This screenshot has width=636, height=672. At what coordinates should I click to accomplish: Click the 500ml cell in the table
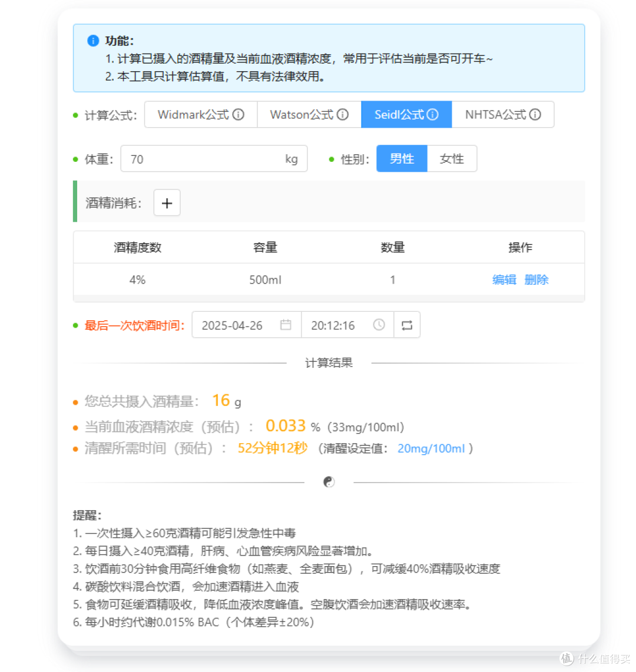point(265,280)
